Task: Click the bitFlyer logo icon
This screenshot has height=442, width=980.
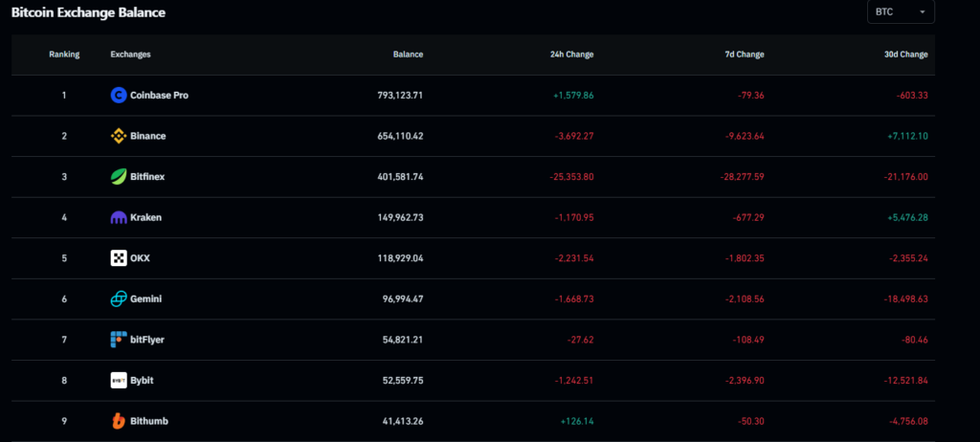Action: pyautogui.click(x=119, y=340)
